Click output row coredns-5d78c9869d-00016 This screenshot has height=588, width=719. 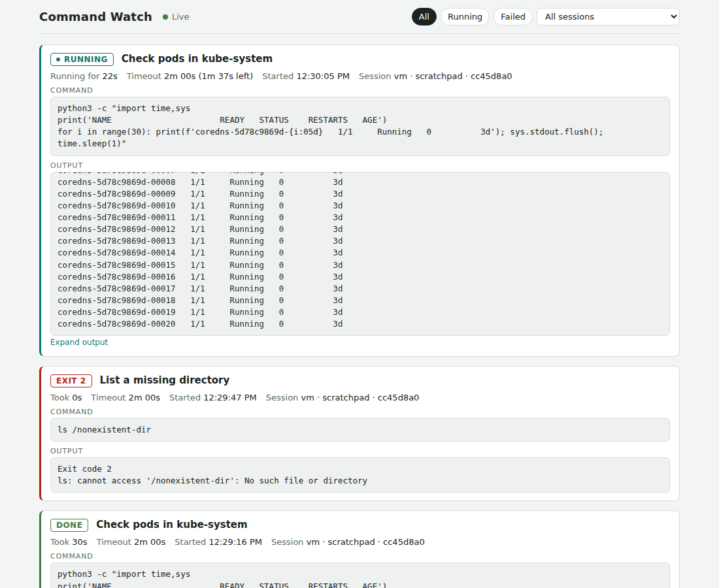coord(200,277)
